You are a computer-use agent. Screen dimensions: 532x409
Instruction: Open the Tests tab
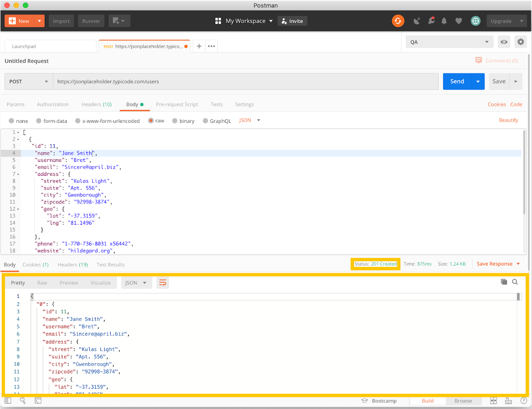coord(216,104)
